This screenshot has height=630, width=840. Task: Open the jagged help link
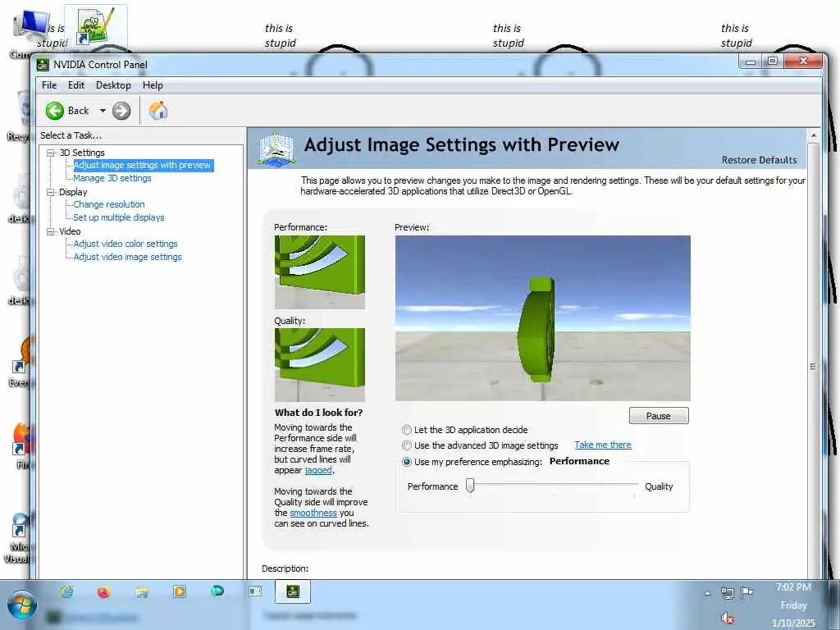(318, 470)
